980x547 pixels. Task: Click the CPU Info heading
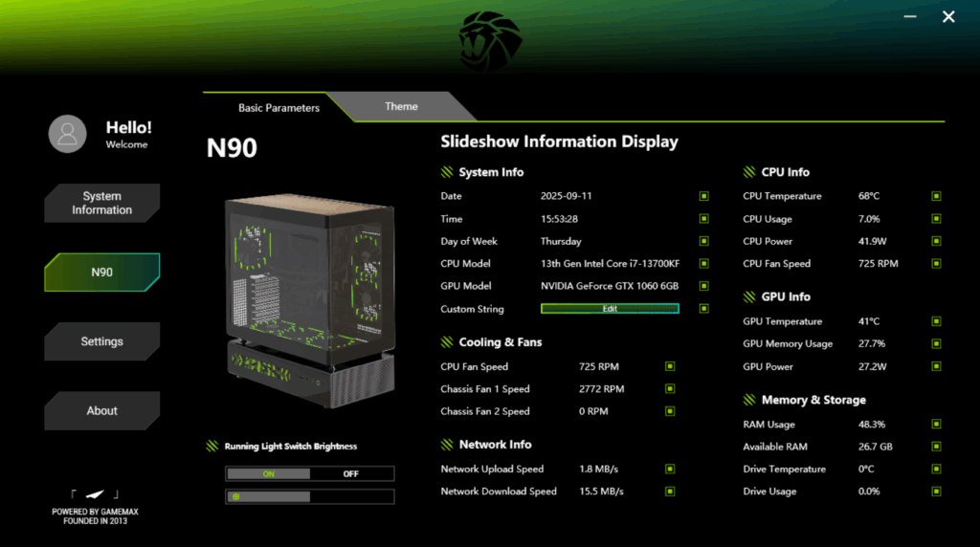coord(785,172)
